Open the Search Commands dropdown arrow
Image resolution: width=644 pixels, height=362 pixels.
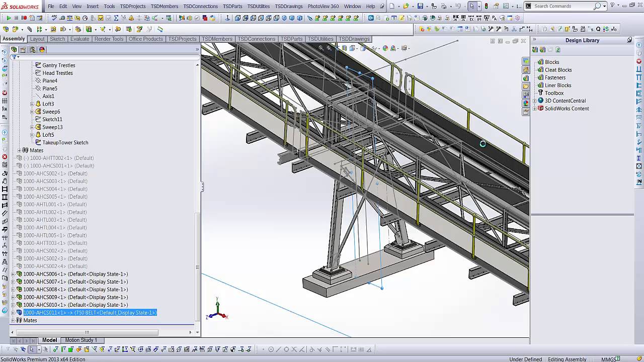(604, 6)
